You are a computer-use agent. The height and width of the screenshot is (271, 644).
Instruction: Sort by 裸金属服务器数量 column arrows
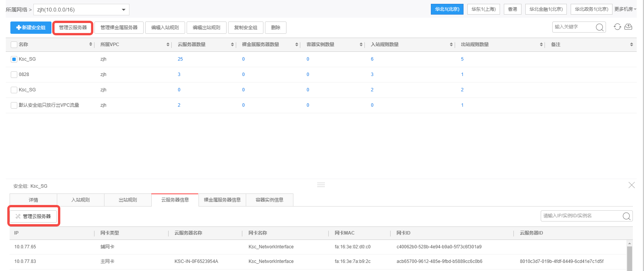296,45
